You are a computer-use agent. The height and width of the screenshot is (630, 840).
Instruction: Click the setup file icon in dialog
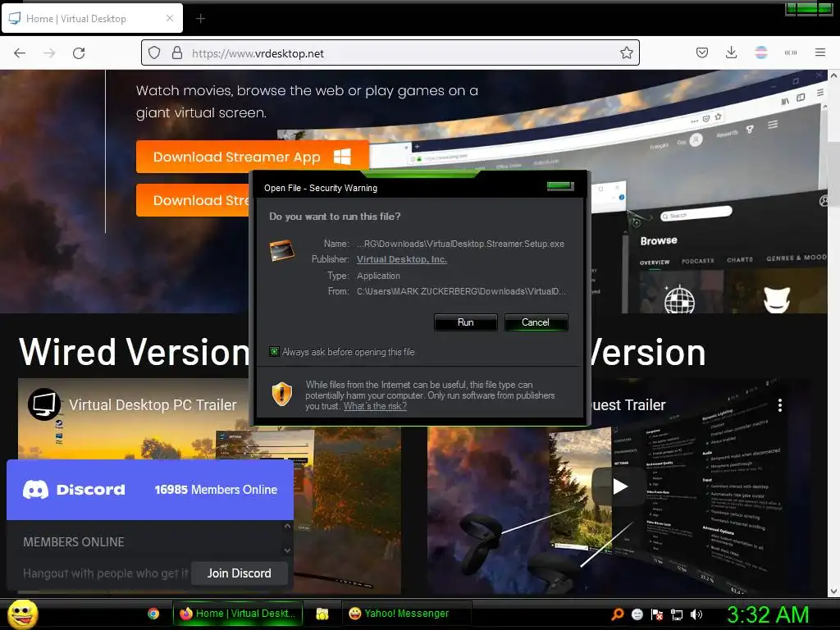(282, 250)
